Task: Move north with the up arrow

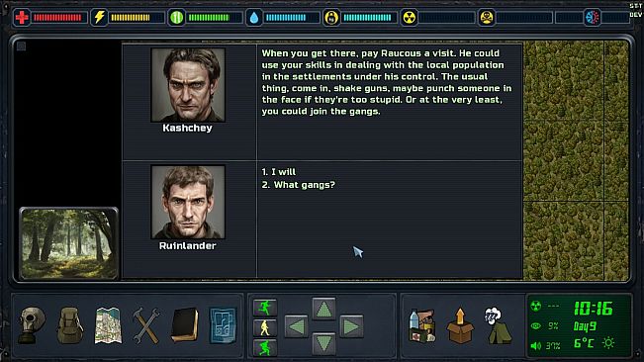Action: pos(323,309)
